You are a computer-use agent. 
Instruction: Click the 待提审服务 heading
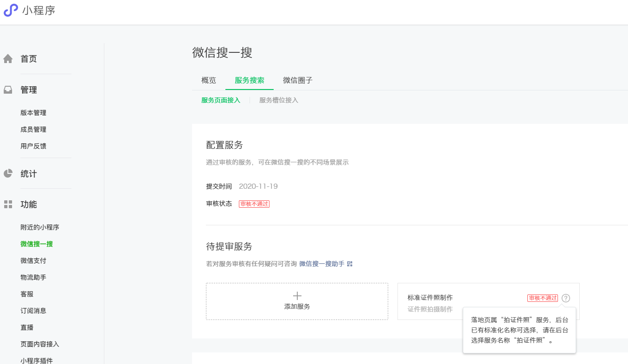pos(229,246)
